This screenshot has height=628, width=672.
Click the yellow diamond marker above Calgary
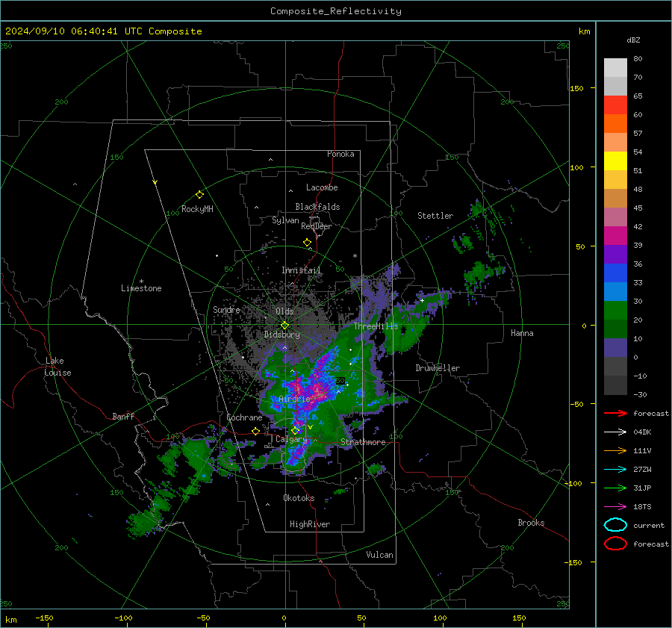[295, 430]
